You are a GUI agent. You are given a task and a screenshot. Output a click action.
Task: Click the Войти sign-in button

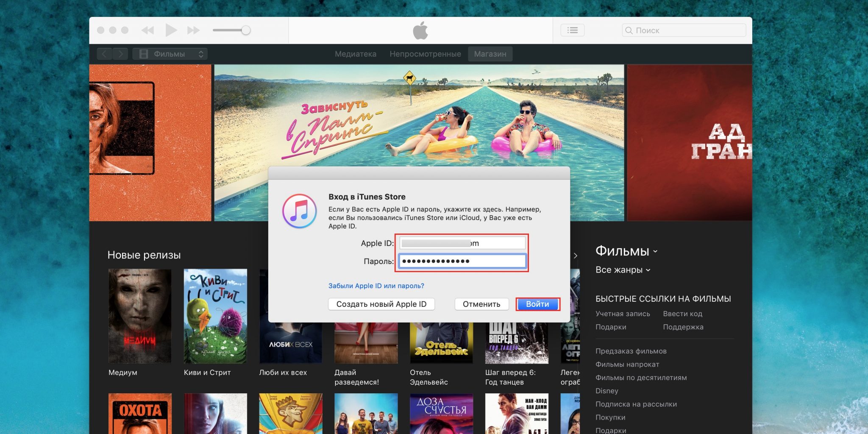tap(537, 304)
